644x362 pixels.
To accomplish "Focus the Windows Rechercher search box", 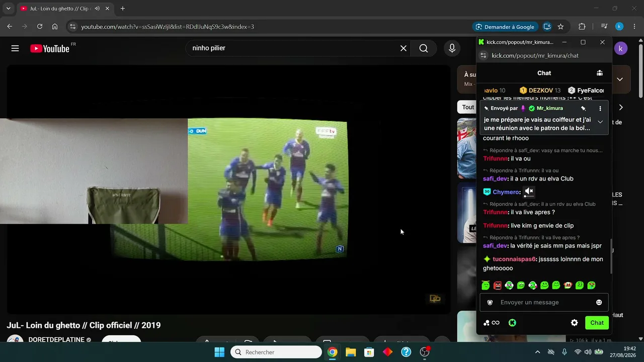I will click(x=276, y=352).
